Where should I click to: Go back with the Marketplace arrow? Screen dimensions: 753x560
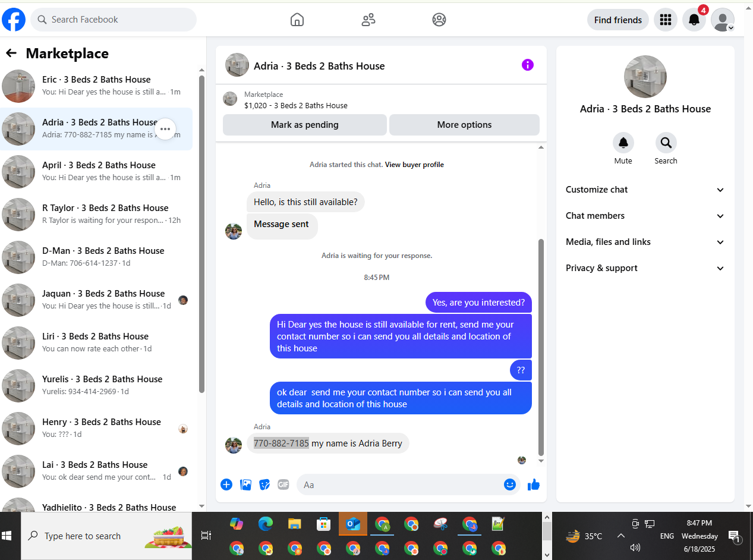click(x=11, y=53)
